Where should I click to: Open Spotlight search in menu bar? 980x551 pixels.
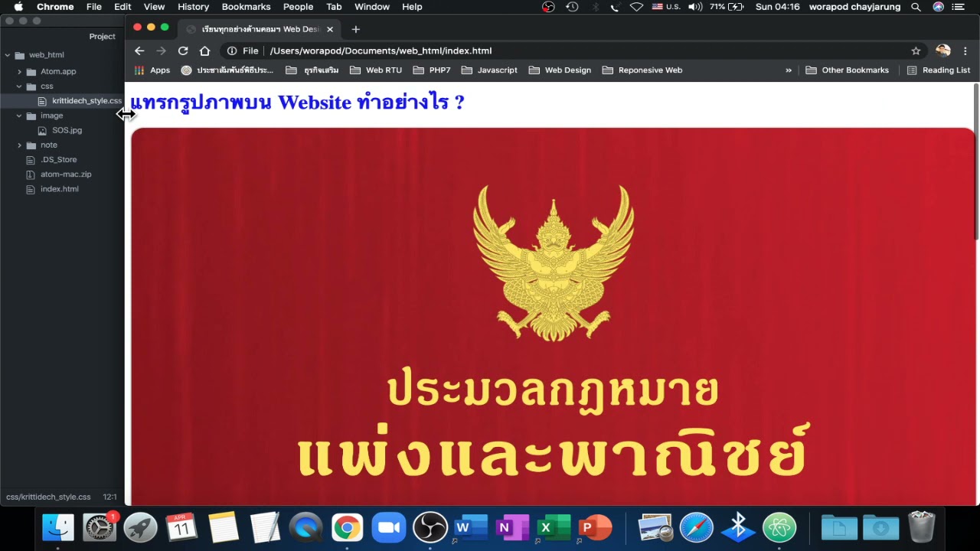(916, 7)
